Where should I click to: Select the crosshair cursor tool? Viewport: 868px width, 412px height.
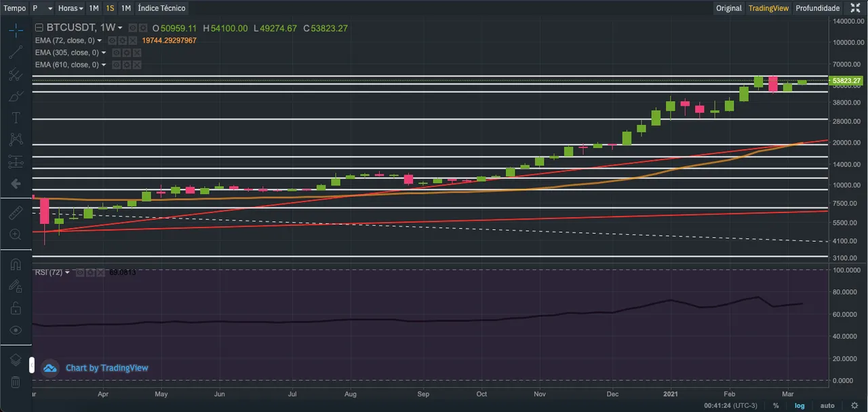coord(16,31)
